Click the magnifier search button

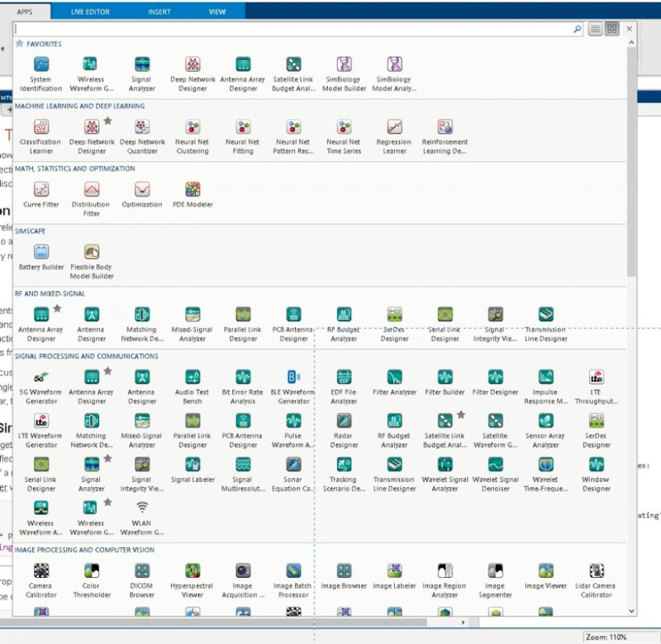point(578,29)
